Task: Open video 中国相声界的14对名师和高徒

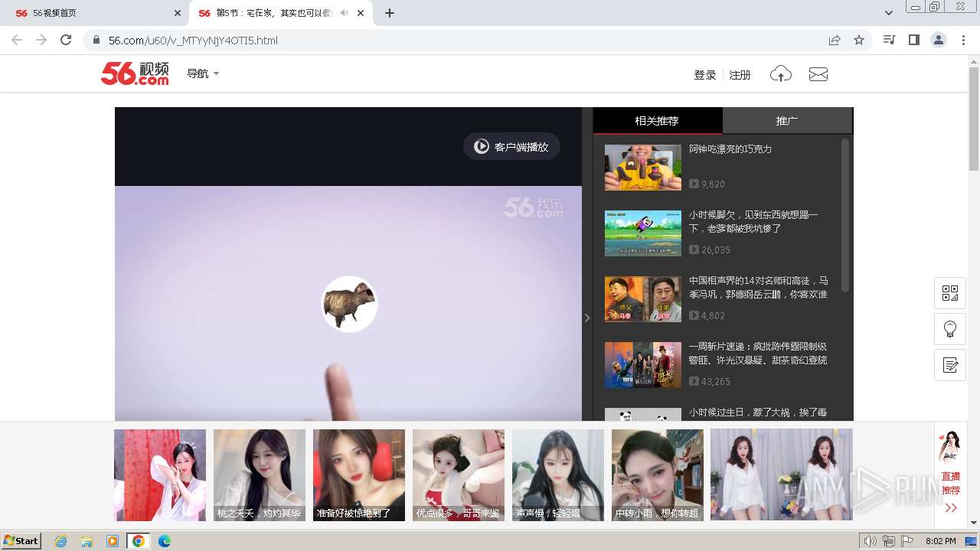Action: (758, 288)
